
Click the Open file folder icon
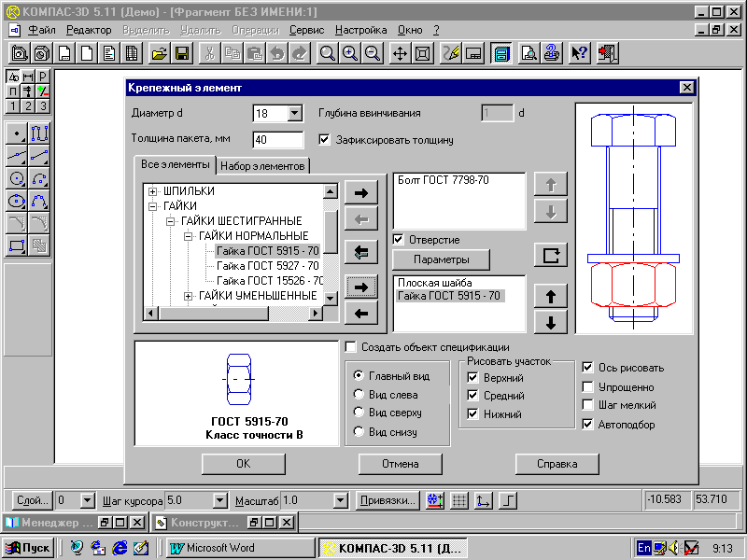click(159, 53)
